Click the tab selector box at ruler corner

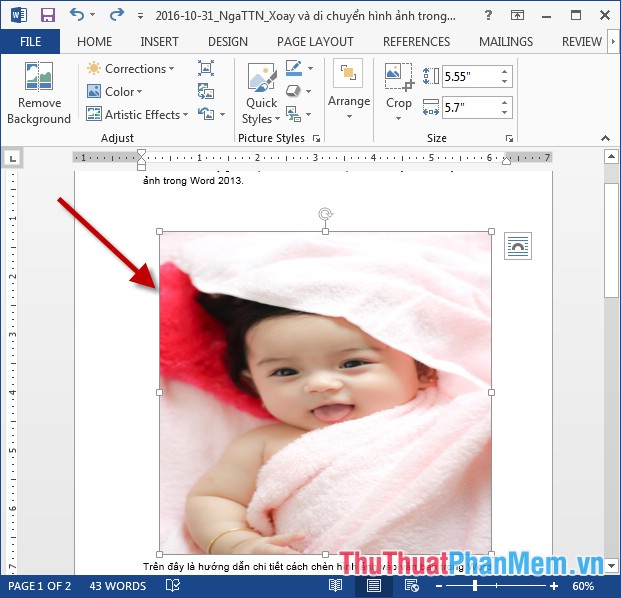click(x=12, y=159)
